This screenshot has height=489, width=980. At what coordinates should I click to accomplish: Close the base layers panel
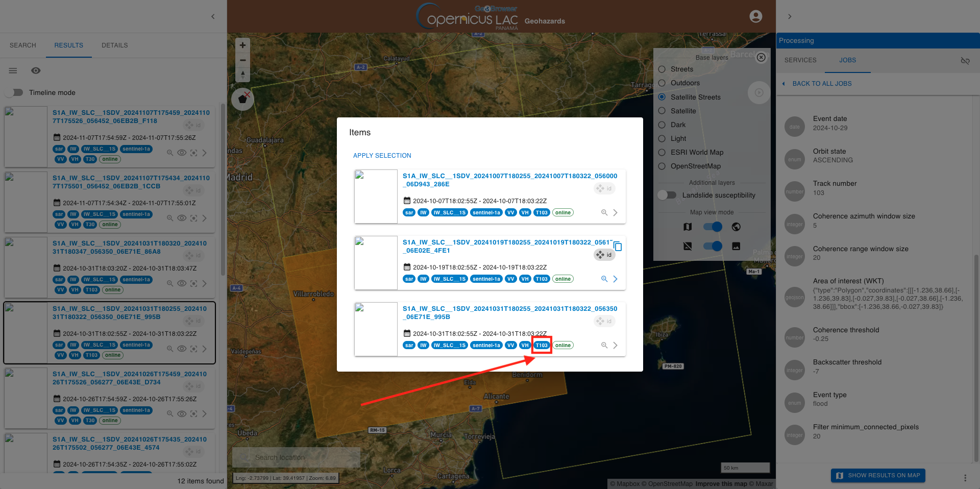[761, 57]
